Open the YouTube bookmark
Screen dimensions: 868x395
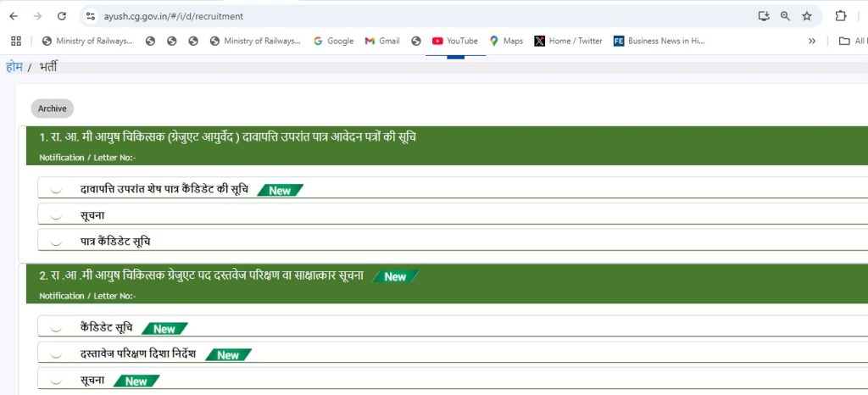[454, 41]
